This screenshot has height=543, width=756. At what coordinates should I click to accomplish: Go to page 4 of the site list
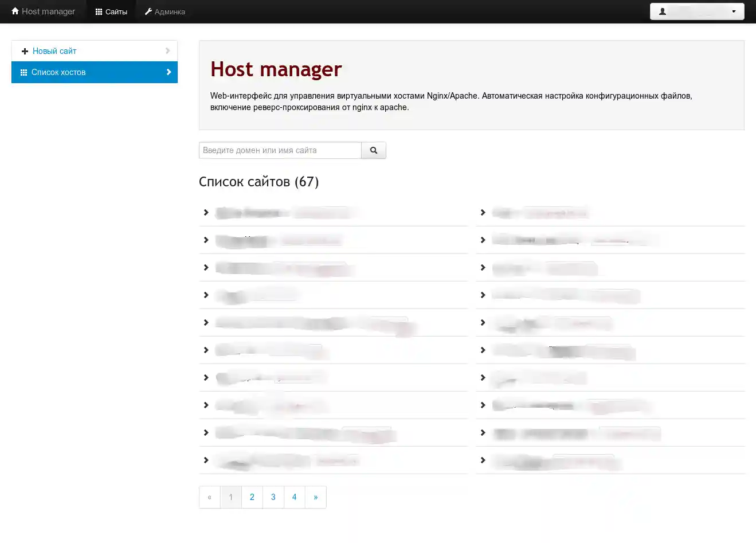294,497
